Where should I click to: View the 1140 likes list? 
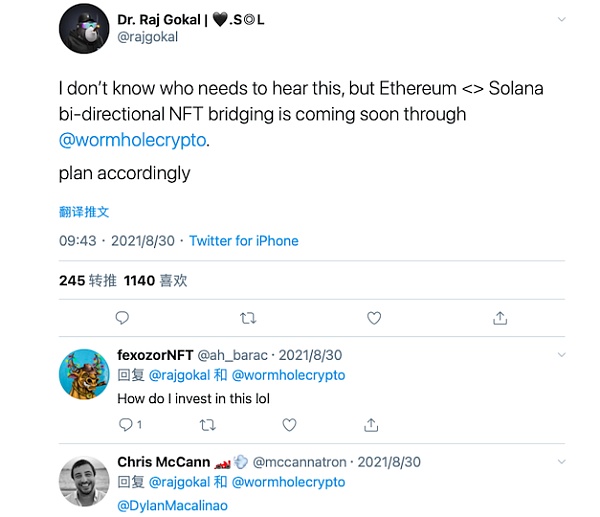click(155, 281)
